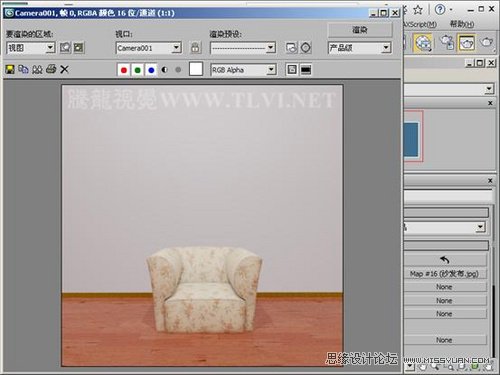Toggle the UI Overlay icon

[292, 69]
